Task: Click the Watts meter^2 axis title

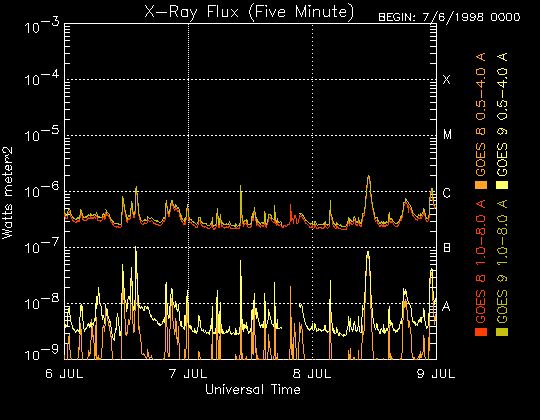Action: (7, 193)
